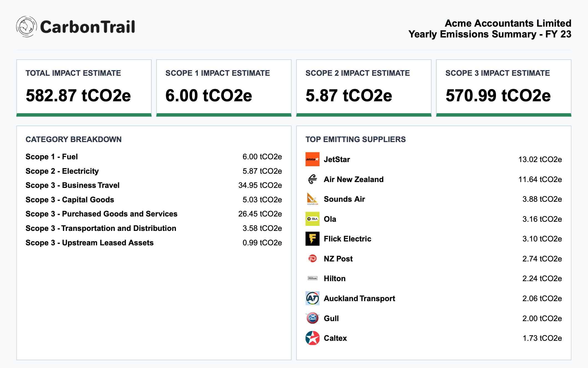Click the JetStar orange logo icon

(312, 159)
